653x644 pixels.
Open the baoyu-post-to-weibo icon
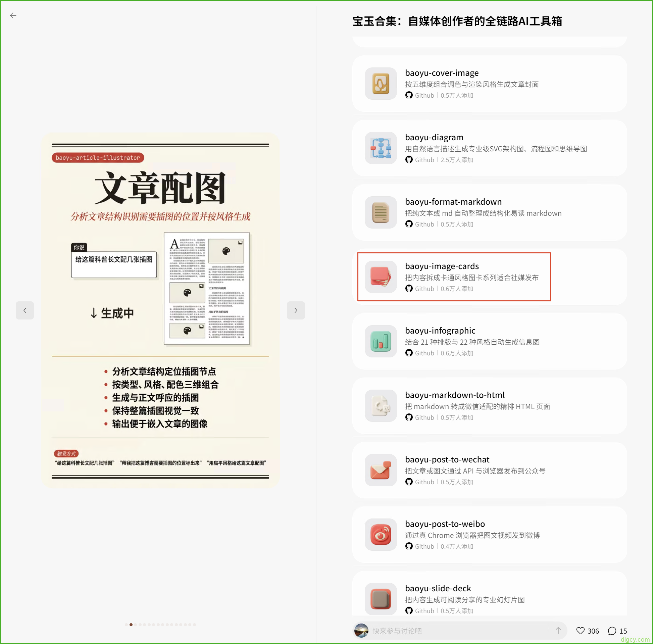(381, 535)
